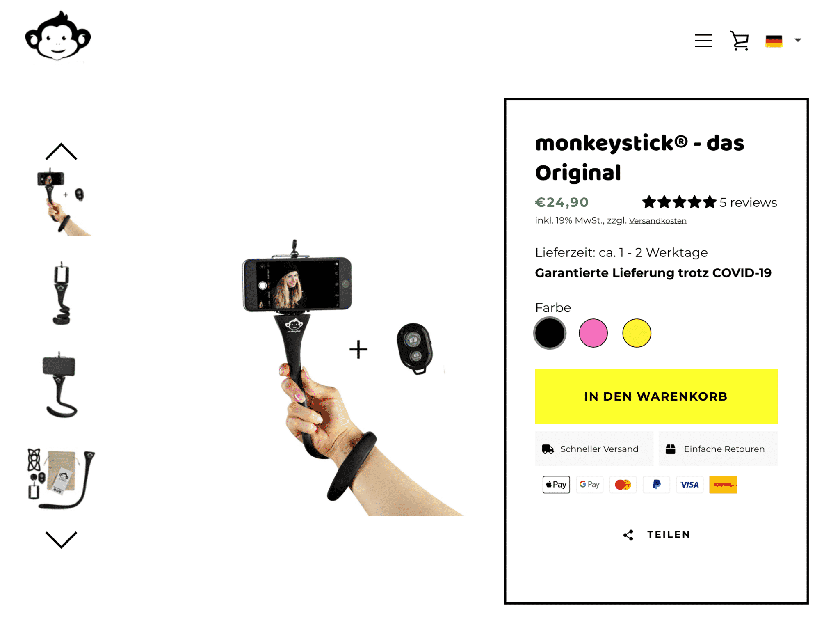Click IN DEN WARENKORB button

[656, 396]
